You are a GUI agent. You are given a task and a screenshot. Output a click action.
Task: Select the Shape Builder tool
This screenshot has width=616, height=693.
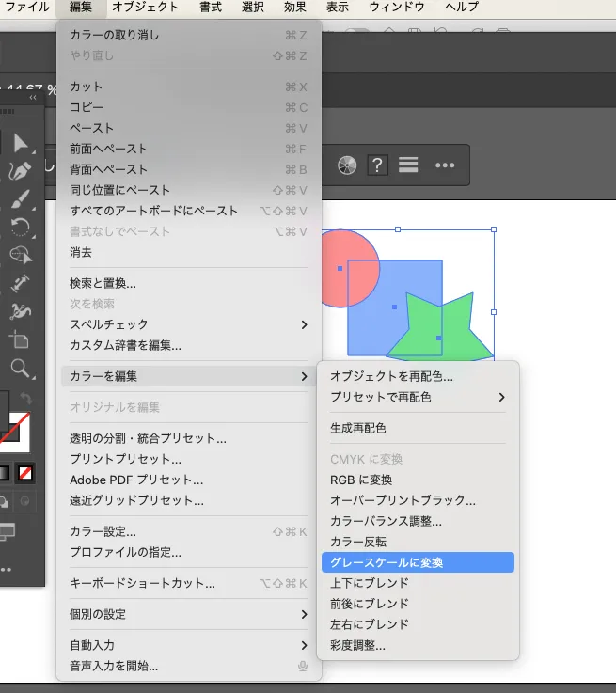click(x=21, y=255)
